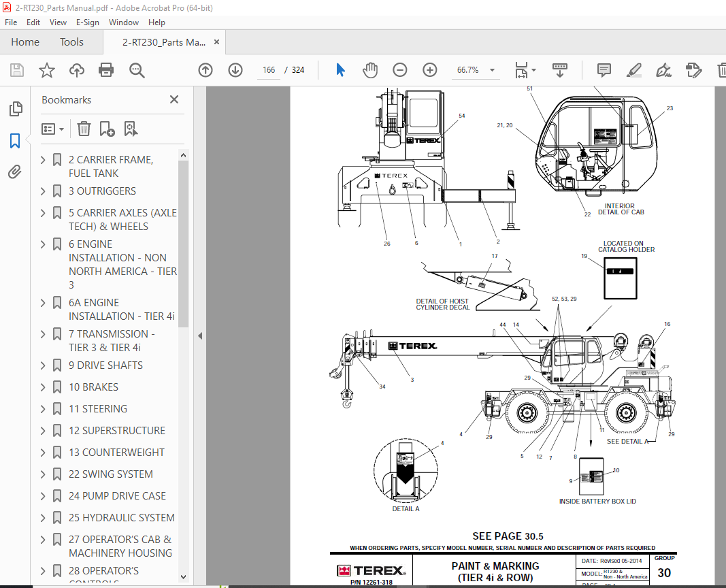
Task: Click the page number input field
Action: (x=268, y=70)
